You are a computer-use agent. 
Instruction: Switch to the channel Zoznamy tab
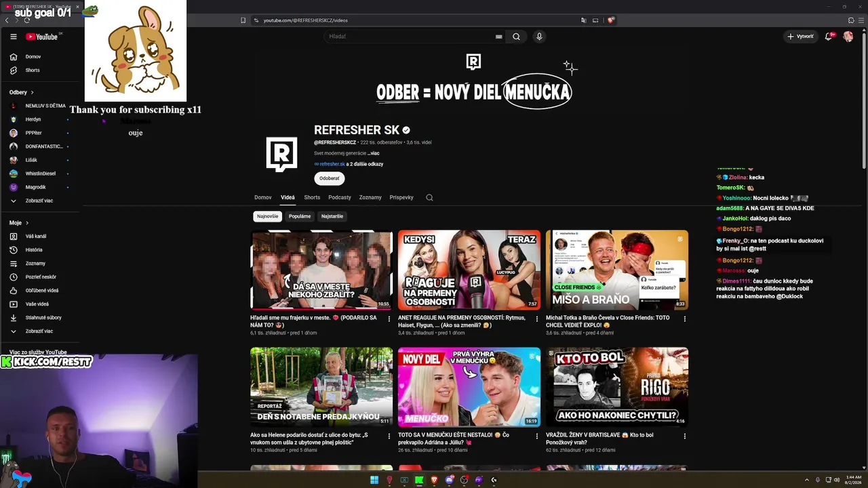(x=370, y=198)
